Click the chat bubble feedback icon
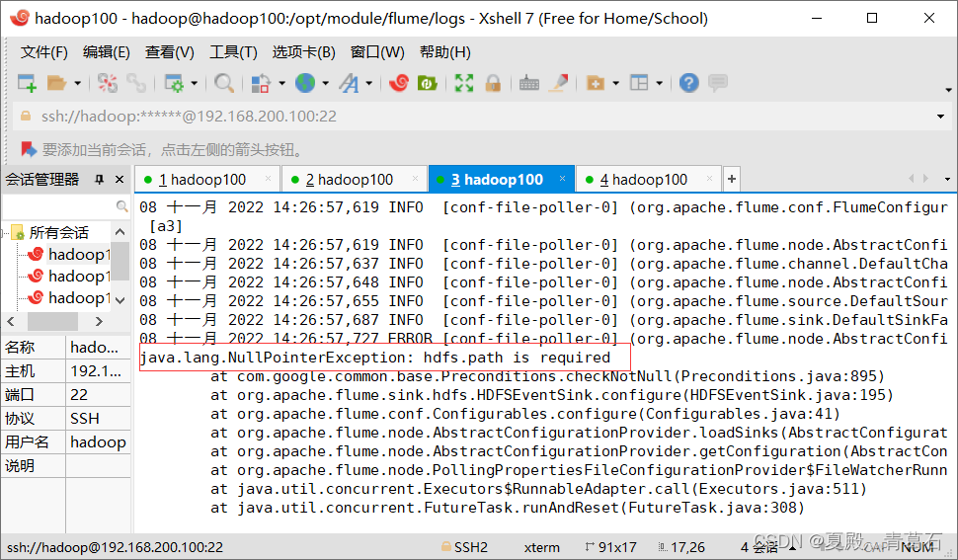Image resolution: width=958 pixels, height=560 pixels. click(x=718, y=82)
